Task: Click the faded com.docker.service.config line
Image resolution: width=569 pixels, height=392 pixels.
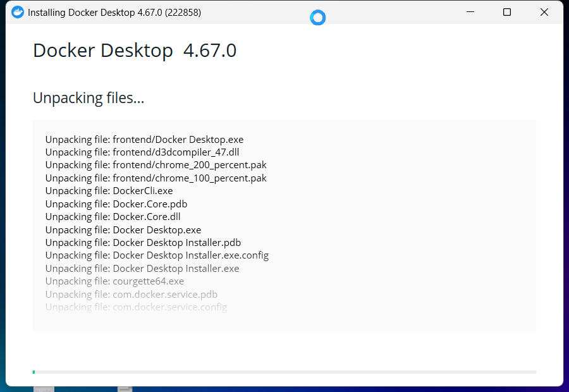Action: click(136, 307)
